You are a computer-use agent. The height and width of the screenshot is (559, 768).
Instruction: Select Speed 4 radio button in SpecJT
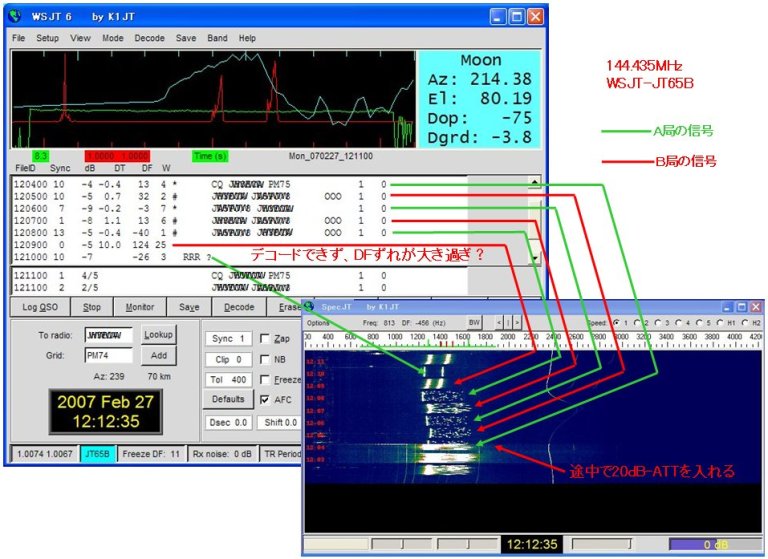click(x=679, y=323)
